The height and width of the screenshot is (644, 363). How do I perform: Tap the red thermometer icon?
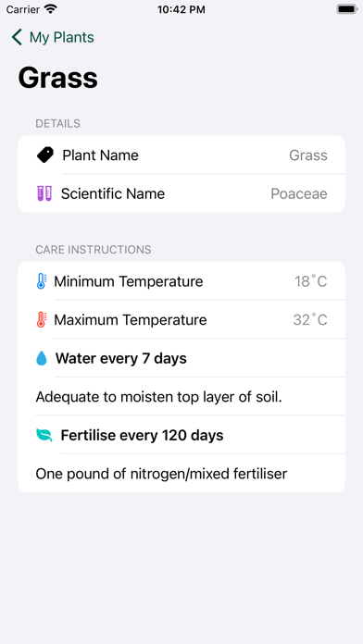pos(42,319)
